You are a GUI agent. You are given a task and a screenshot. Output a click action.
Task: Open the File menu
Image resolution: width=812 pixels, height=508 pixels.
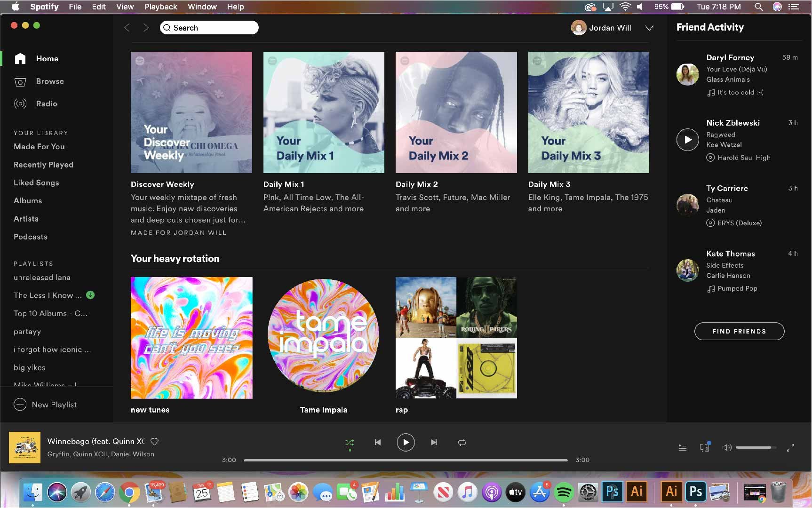point(75,7)
